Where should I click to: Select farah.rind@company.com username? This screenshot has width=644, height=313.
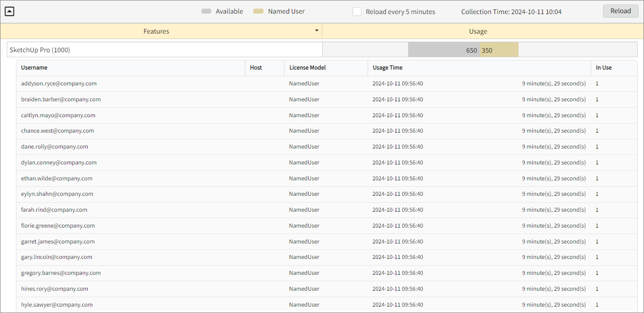[x=54, y=210]
